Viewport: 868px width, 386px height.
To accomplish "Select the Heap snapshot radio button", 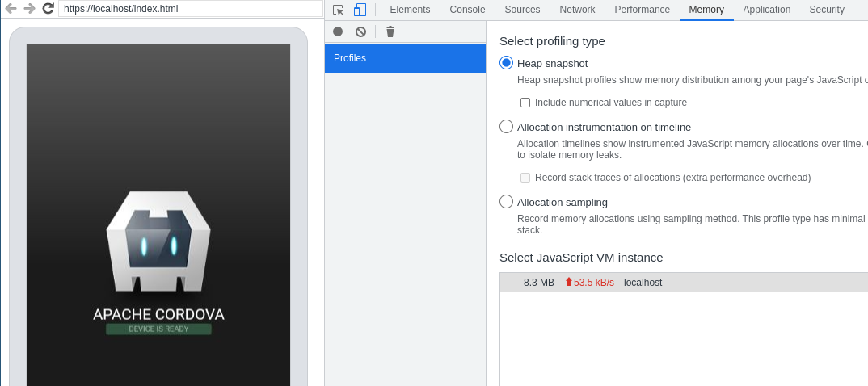I will click(506, 63).
